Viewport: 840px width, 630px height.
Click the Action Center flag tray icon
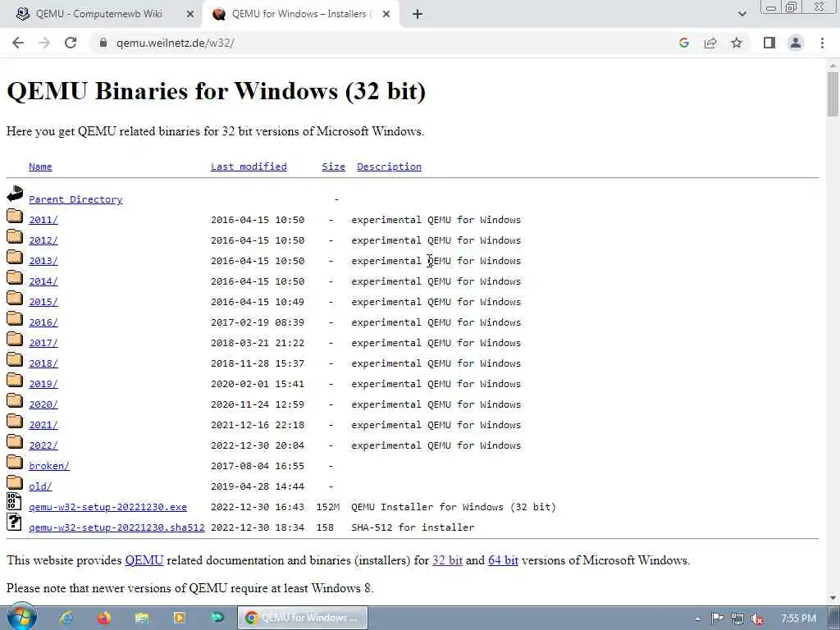point(717,619)
